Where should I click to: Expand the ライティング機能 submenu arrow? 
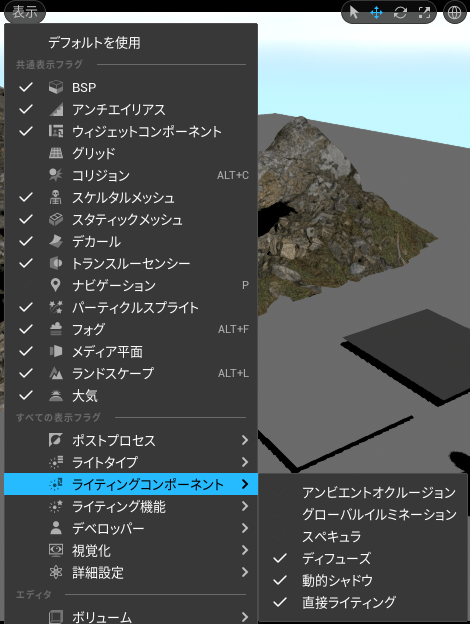245,506
